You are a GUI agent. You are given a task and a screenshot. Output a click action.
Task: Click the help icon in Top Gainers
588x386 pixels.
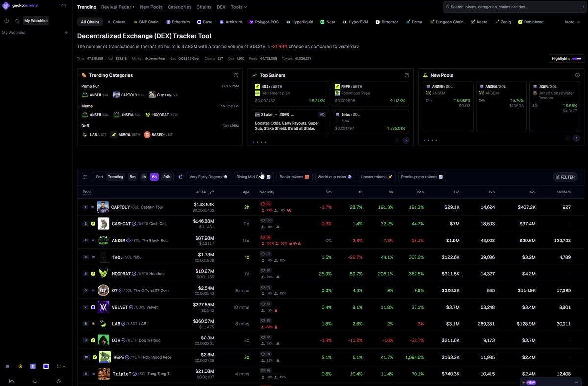(407, 75)
